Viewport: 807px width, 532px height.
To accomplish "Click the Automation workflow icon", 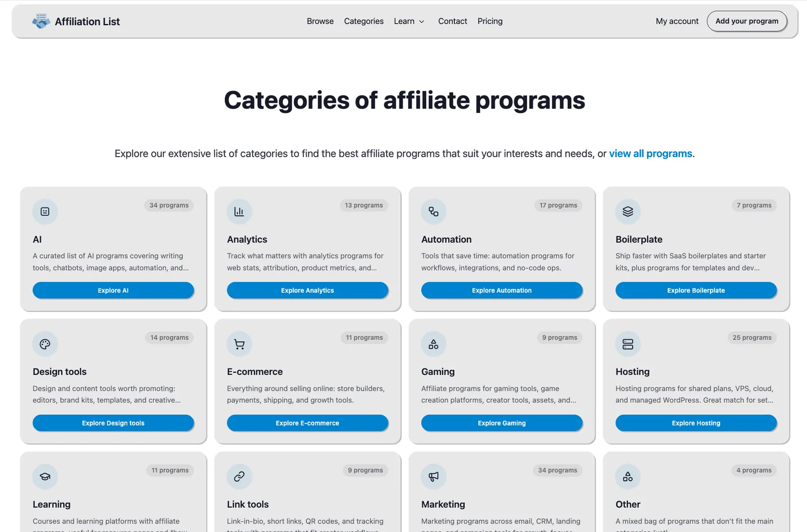I will (x=434, y=211).
